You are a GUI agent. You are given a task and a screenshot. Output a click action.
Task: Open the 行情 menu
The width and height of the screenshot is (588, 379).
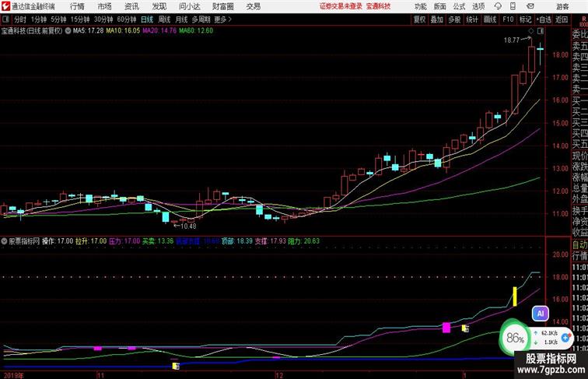77,6
